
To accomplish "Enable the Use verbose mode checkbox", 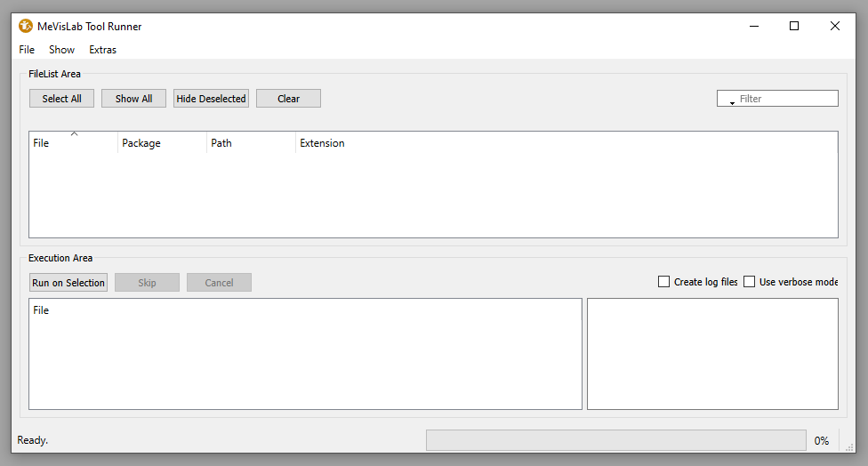I will (749, 282).
